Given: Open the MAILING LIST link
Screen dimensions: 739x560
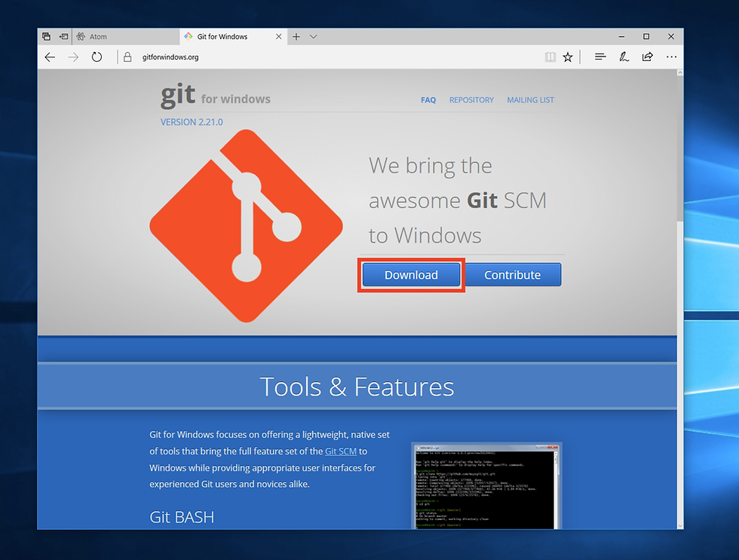Looking at the screenshot, I should [530, 99].
